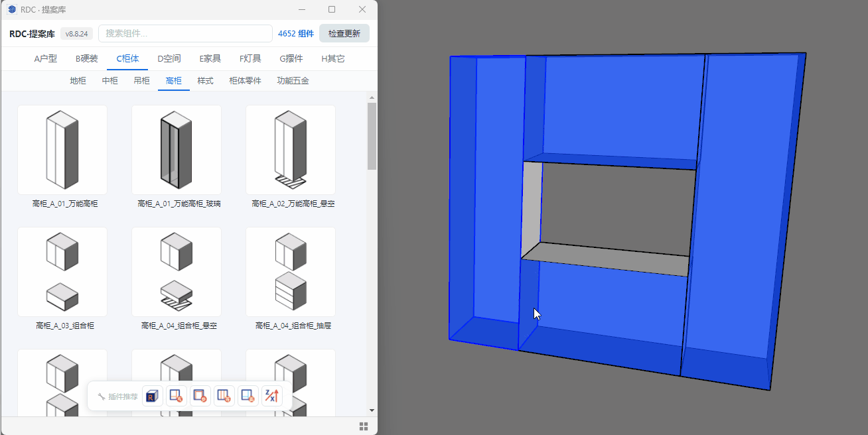Click the grid view icon in status bar
The width and height of the screenshot is (868, 435).
[364, 426]
